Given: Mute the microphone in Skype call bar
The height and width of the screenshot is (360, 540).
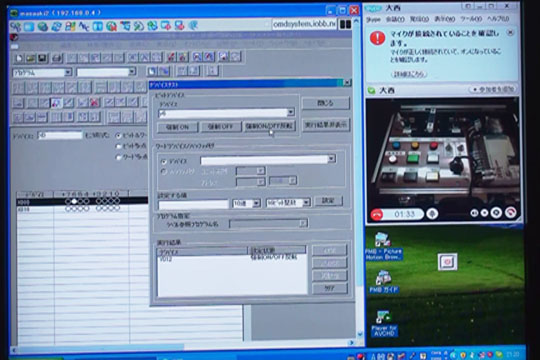Looking at the screenshot, I should pyautogui.click(x=432, y=214).
